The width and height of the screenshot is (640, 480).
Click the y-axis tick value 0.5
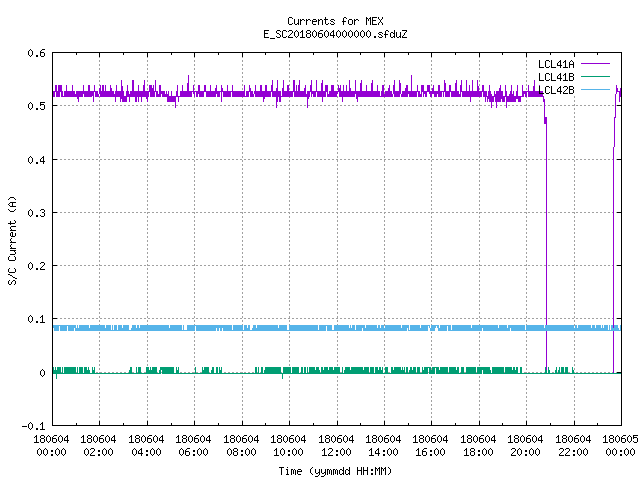[x=36, y=106]
